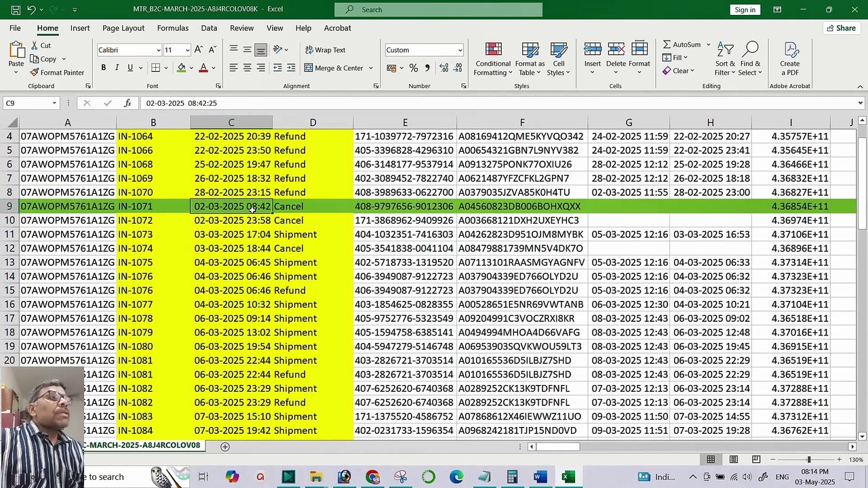Toggle Wrap Text
This screenshot has height=488, width=868.
(325, 50)
